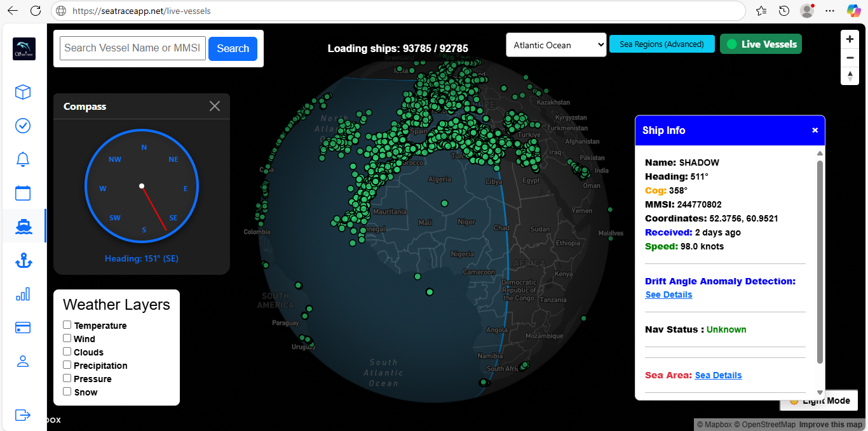Enable the Wind weather layer

click(x=67, y=338)
